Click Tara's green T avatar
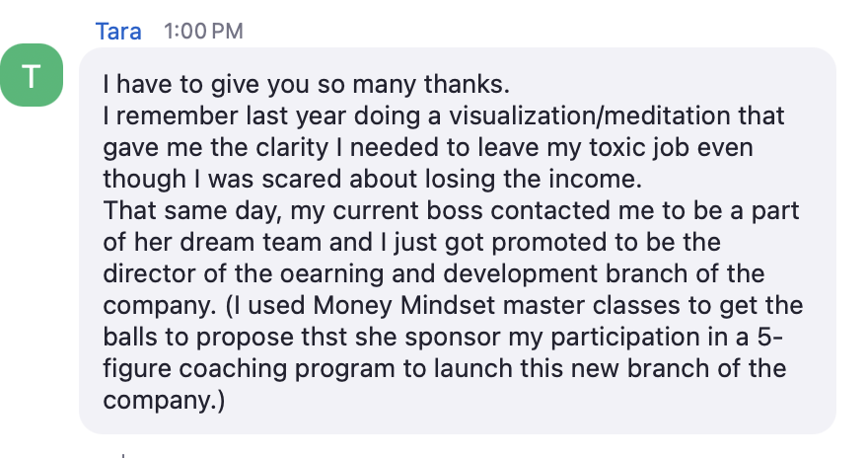This screenshot has height=458, width=868. [31, 75]
